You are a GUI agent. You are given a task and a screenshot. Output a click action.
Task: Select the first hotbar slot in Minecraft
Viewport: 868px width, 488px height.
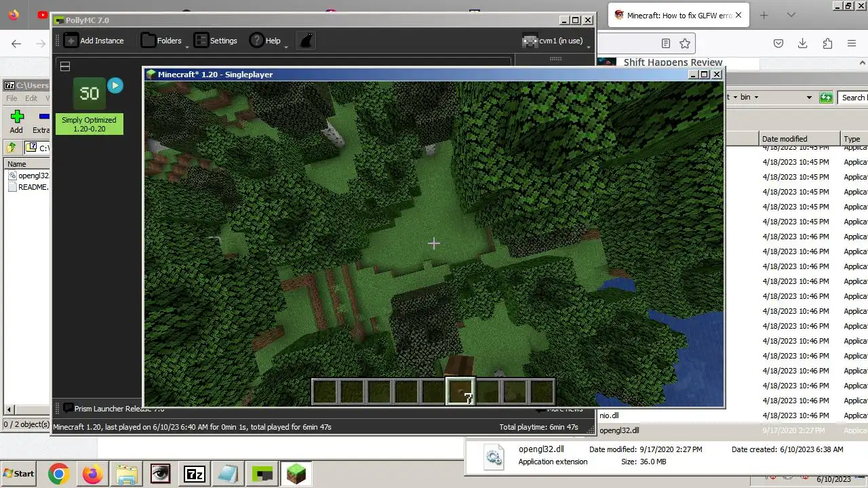(325, 392)
